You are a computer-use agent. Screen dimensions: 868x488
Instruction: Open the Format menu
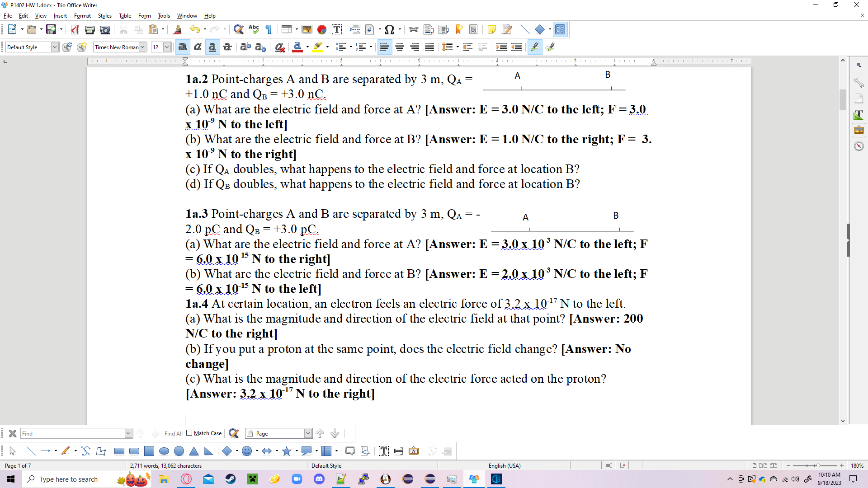click(x=82, y=16)
